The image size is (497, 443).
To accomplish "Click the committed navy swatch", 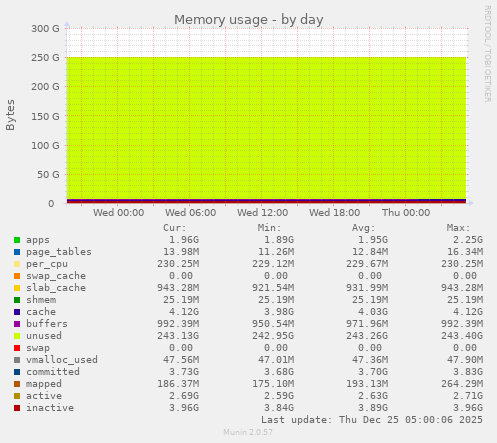I will tap(17, 372).
